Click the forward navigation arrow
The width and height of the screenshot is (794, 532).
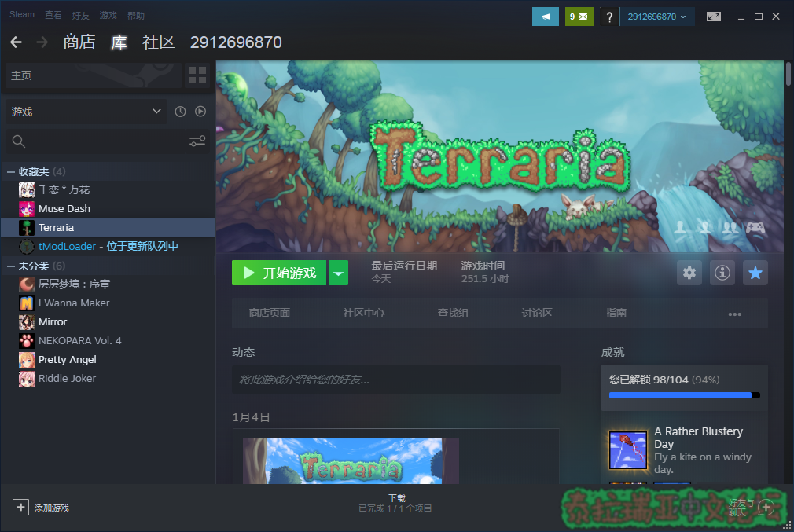[42, 42]
